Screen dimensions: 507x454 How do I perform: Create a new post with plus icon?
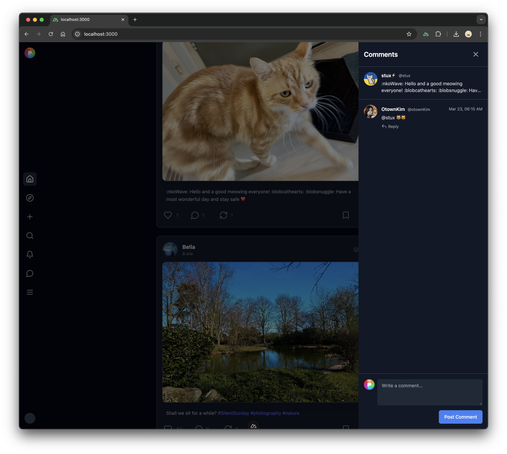[x=30, y=217]
